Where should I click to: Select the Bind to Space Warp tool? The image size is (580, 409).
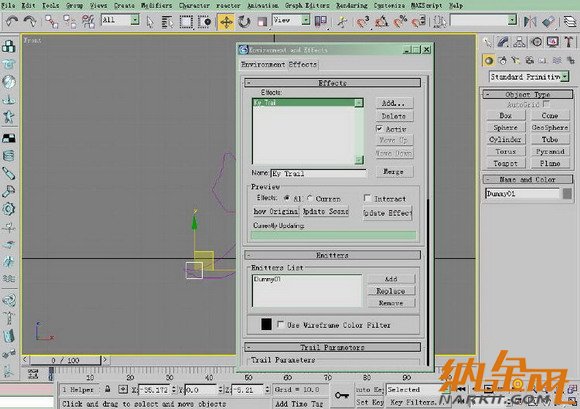coord(88,21)
